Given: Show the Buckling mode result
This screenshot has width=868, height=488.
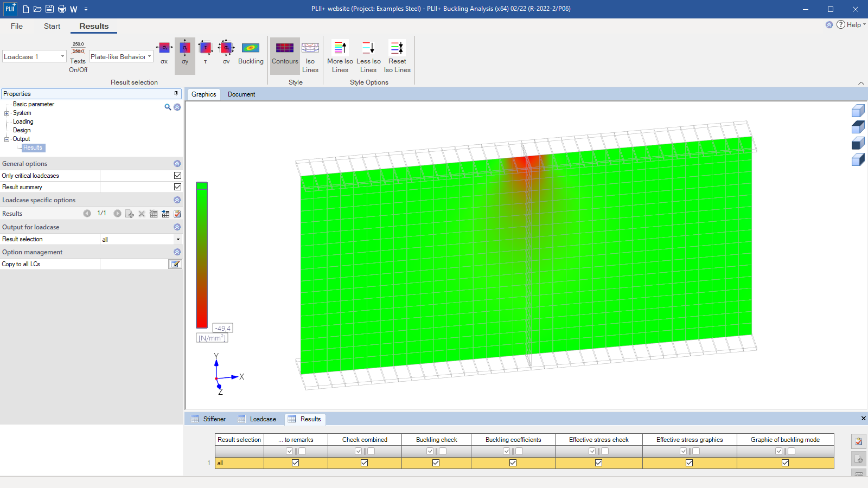Looking at the screenshot, I should pos(251,53).
